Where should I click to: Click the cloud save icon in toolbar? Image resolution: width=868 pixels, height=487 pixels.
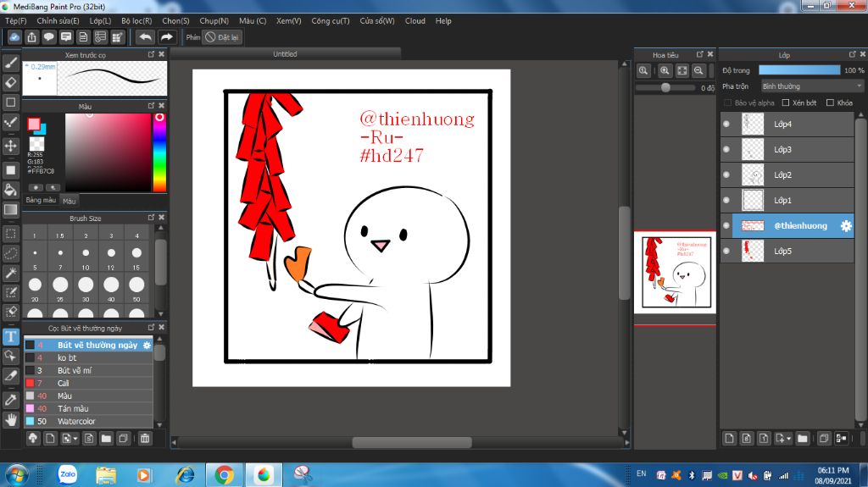tap(14, 37)
